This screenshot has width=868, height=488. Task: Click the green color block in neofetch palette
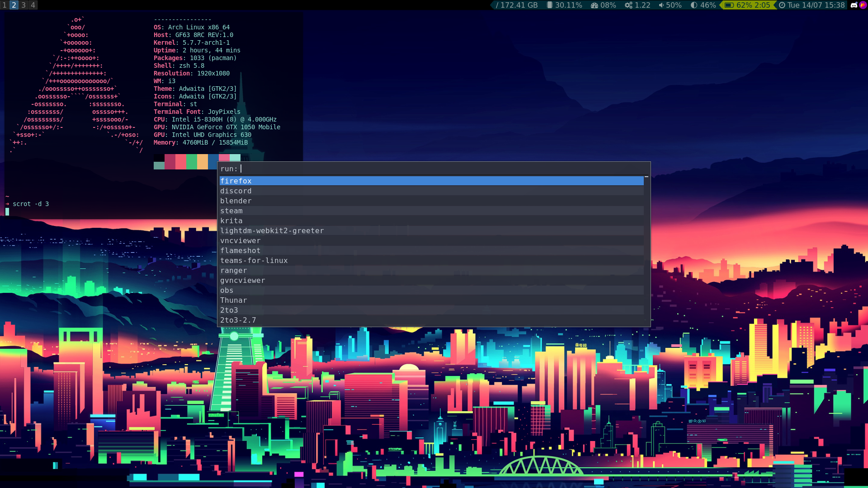click(x=192, y=162)
